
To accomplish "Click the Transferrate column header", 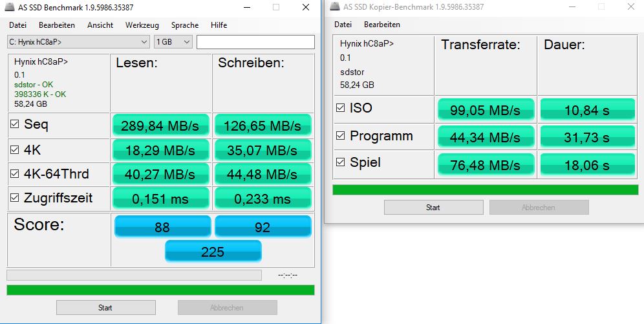I will pos(480,45).
